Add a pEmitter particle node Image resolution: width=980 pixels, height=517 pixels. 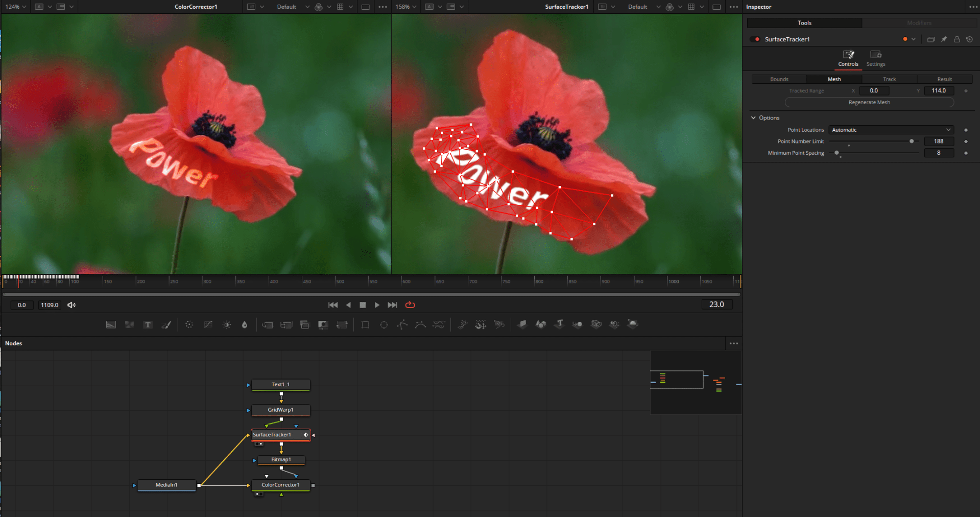(463, 324)
